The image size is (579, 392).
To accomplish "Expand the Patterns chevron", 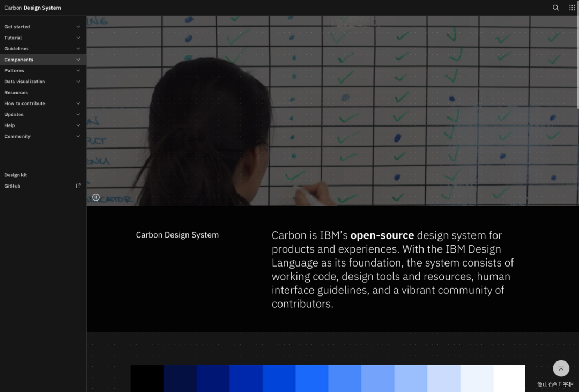I will [78, 71].
